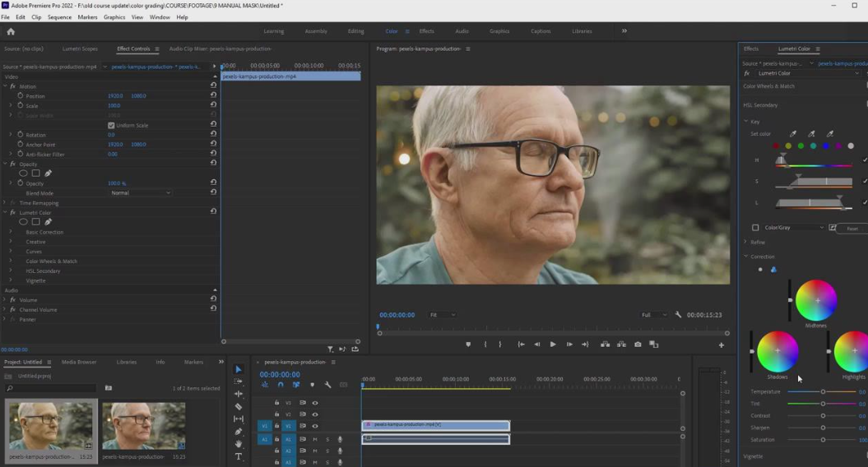Go to Out point
Viewport: 868px width, 467px height.
coord(585,344)
